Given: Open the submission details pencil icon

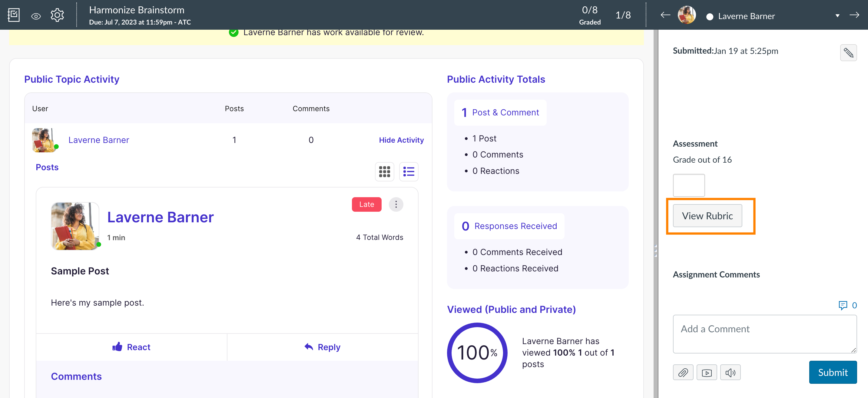Looking at the screenshot, I should 849,53.
